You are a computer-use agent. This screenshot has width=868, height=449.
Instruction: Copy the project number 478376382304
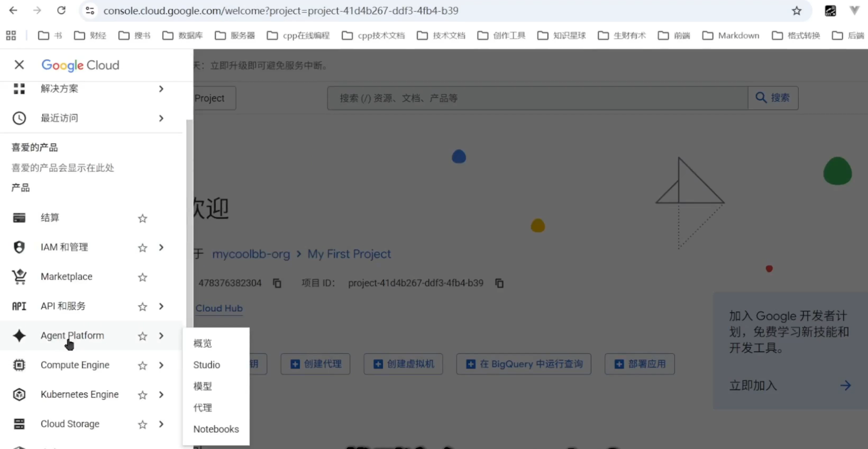[x=277, y=283]
